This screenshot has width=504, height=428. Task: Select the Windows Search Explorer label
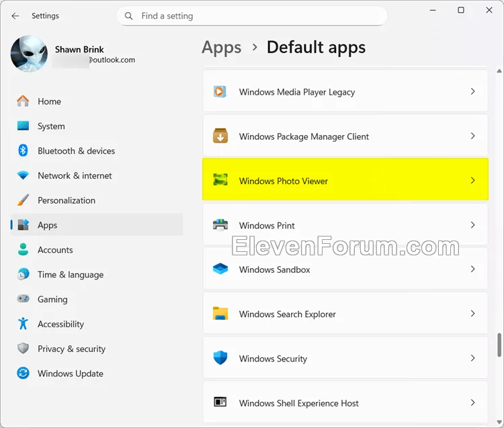(288, 314)
